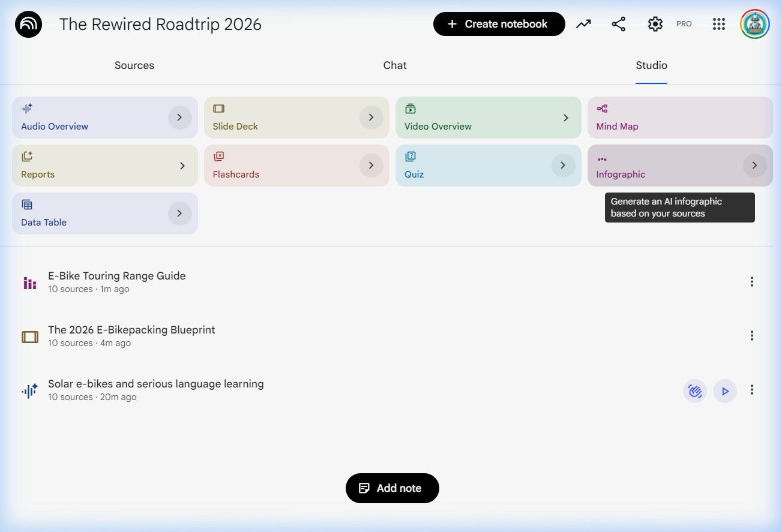Expand the Quiz options chevron

point(563,166)
